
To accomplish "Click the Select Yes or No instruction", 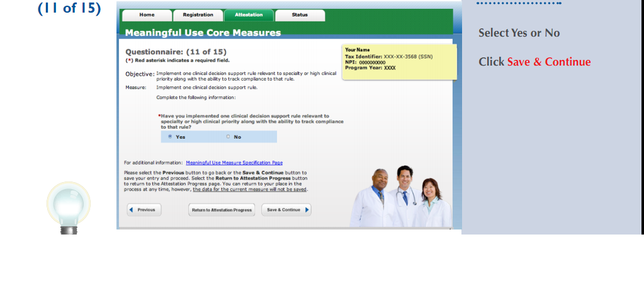I will pyautogui.click(x=519, y=33).
